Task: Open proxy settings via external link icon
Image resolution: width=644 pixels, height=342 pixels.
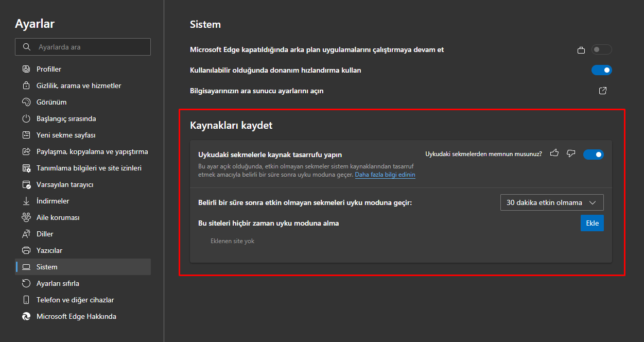Action: [602, 90]
